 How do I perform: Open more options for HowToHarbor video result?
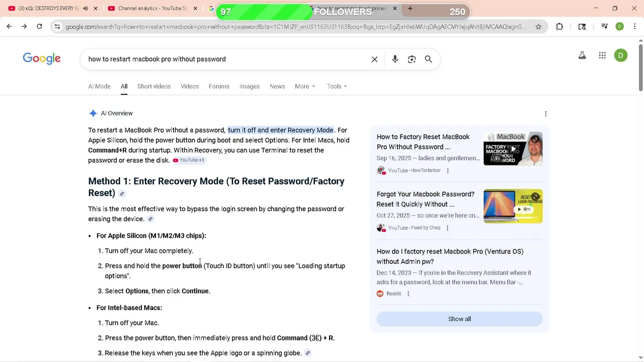coord(448,170)
